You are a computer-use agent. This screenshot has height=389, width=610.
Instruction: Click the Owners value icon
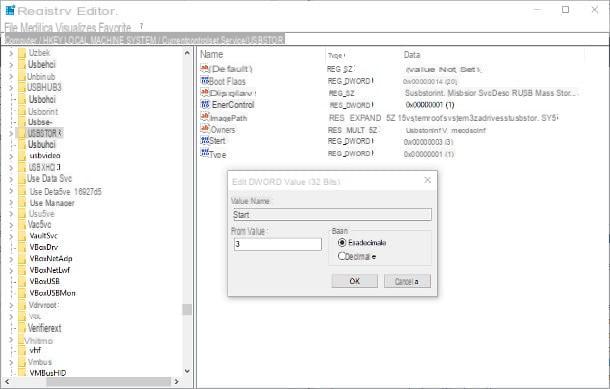pos(205,128)
